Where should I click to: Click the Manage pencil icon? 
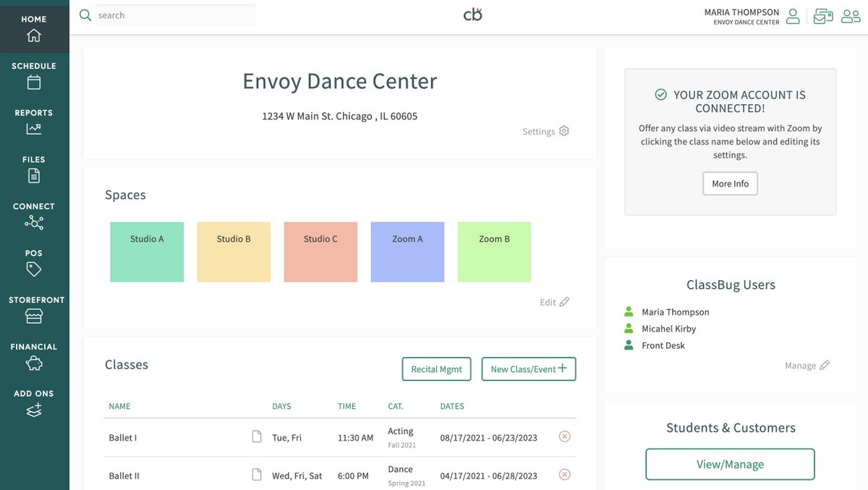pos(825,366)
